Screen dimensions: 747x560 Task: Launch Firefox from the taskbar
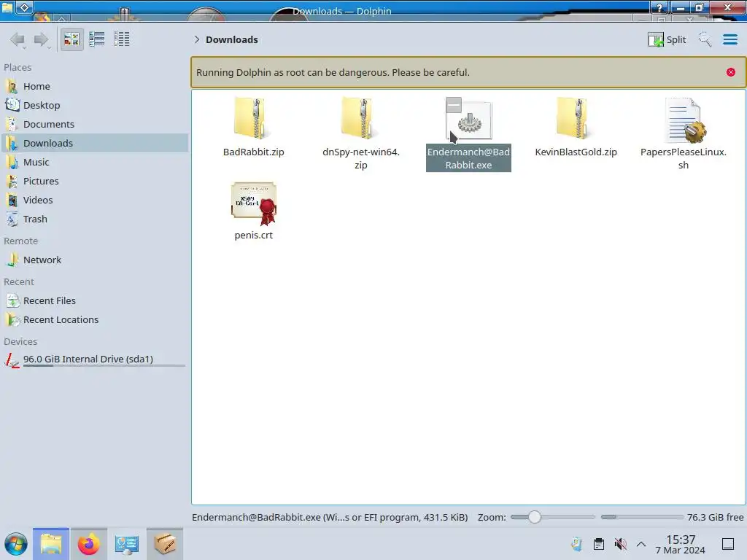tap(88, 544)
